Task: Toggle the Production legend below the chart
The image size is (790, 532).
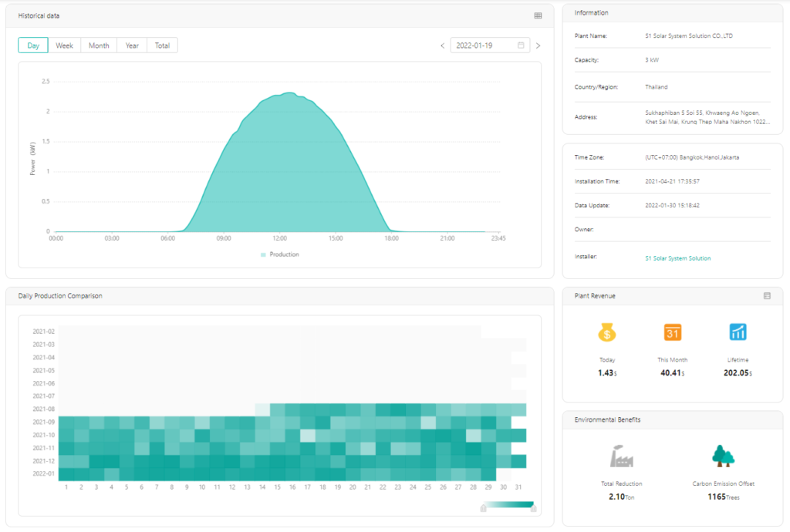Action: [x=278, y=254]
